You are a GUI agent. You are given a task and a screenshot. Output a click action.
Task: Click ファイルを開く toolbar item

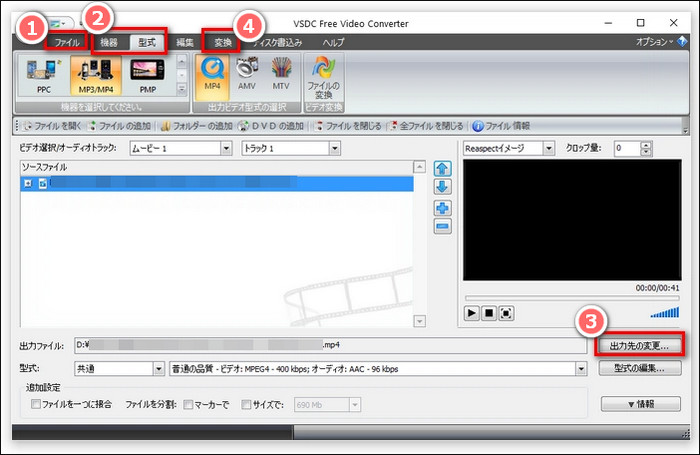52,126
